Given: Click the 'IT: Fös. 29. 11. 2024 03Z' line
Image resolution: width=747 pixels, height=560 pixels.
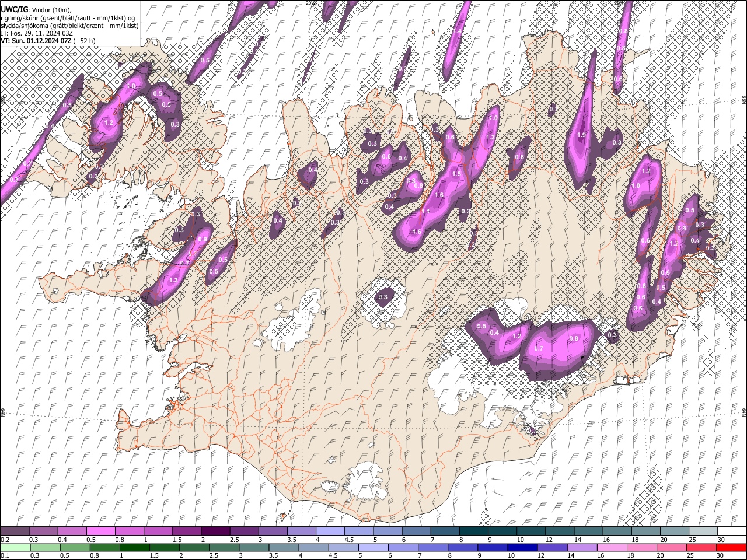Looking at the screenshot, I should (37, 33).
